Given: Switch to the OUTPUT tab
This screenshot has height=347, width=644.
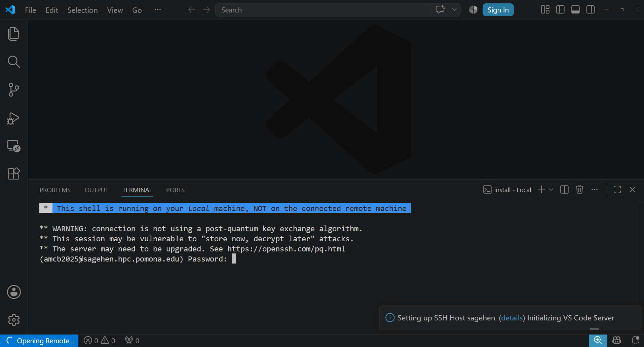Looking at the screenshot, I should pos(97,190).
